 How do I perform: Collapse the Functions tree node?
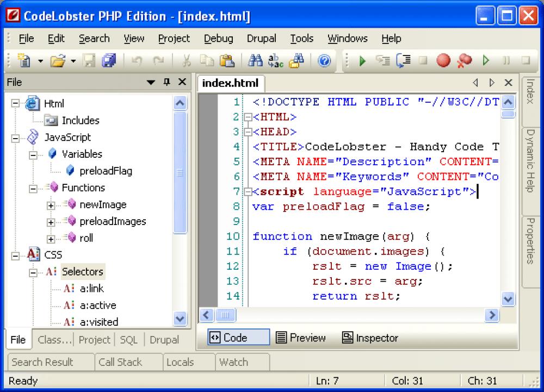click(33, 188)
